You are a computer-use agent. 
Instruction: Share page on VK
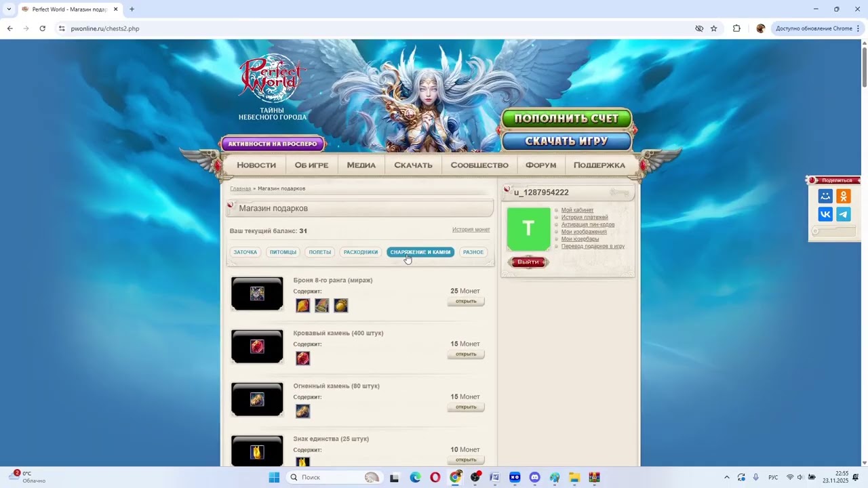[x=825, y=214]
